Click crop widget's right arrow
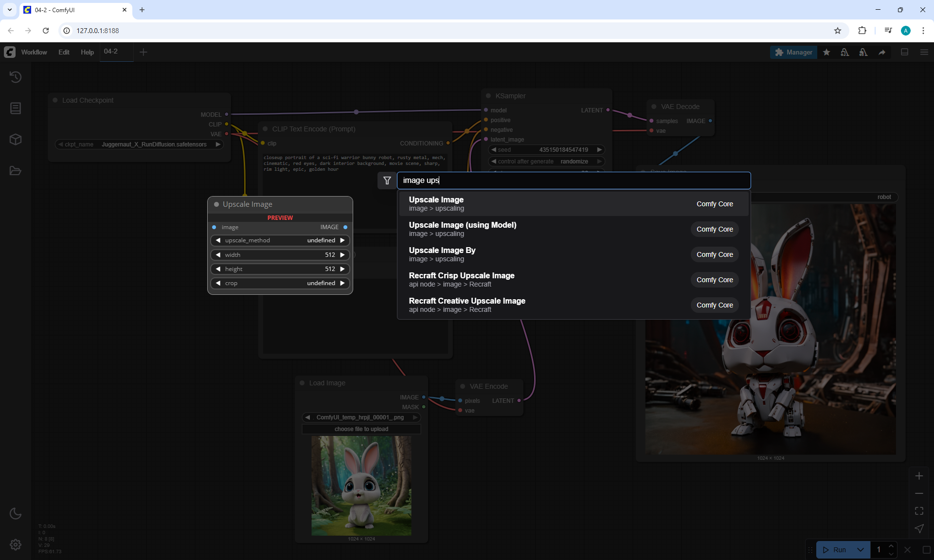The image size is (934, 560). (342, 283)
